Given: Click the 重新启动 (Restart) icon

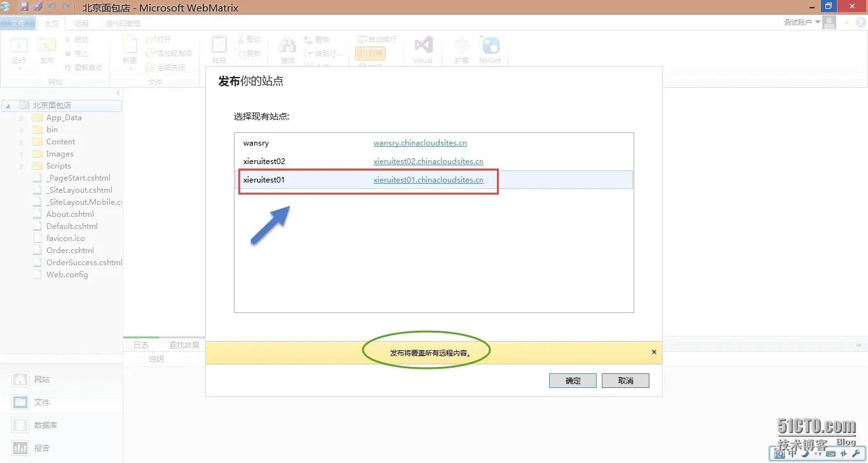Looking at the screenshot, I should pos(69,67).
